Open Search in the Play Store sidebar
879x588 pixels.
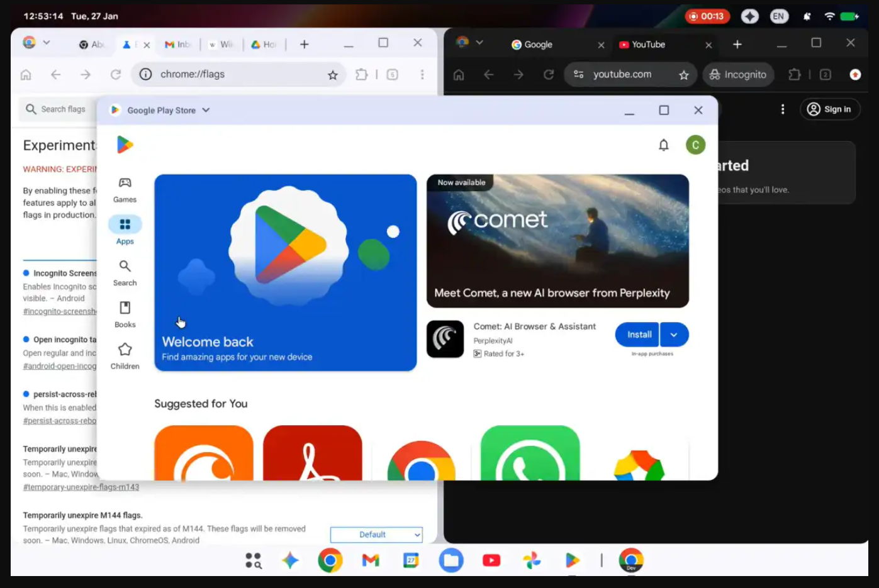coord(125,272)
